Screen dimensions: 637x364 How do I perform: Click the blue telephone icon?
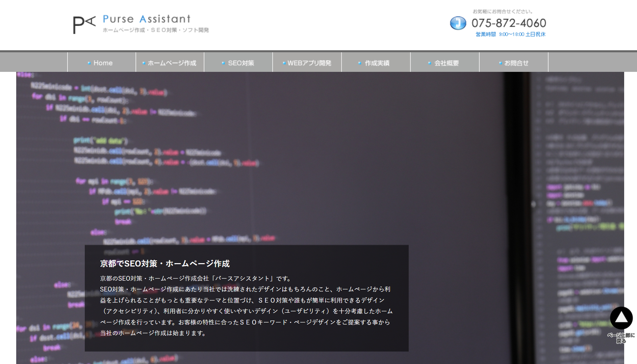(x=458, y=23)
